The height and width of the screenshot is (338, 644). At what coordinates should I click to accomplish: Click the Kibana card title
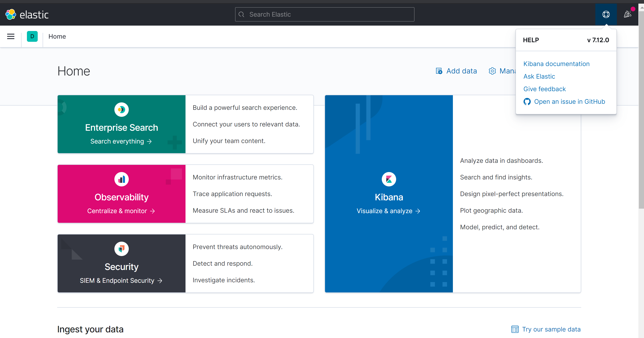pyautogui.click(x=389, y=197)
